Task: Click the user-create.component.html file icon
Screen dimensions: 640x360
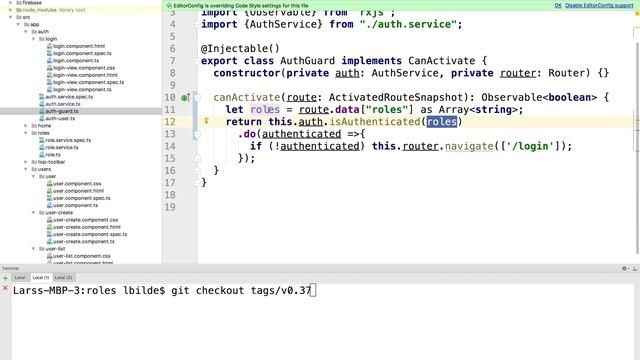Action: (49, 227)
